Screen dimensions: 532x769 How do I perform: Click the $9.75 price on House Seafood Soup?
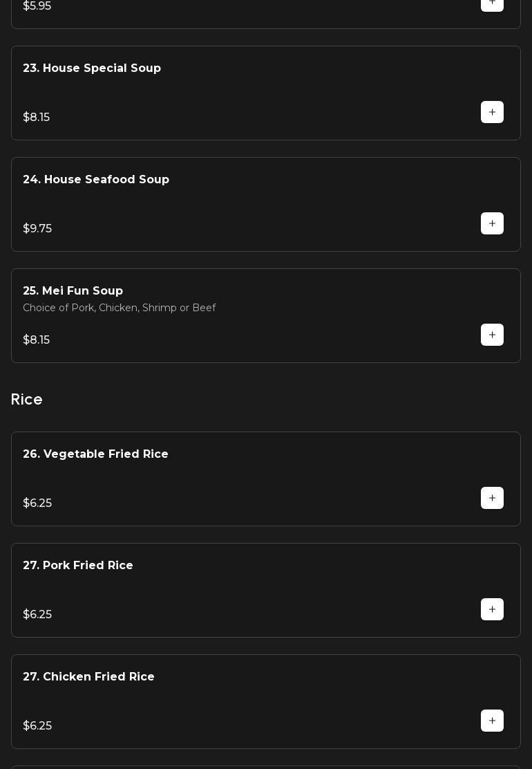37,229
